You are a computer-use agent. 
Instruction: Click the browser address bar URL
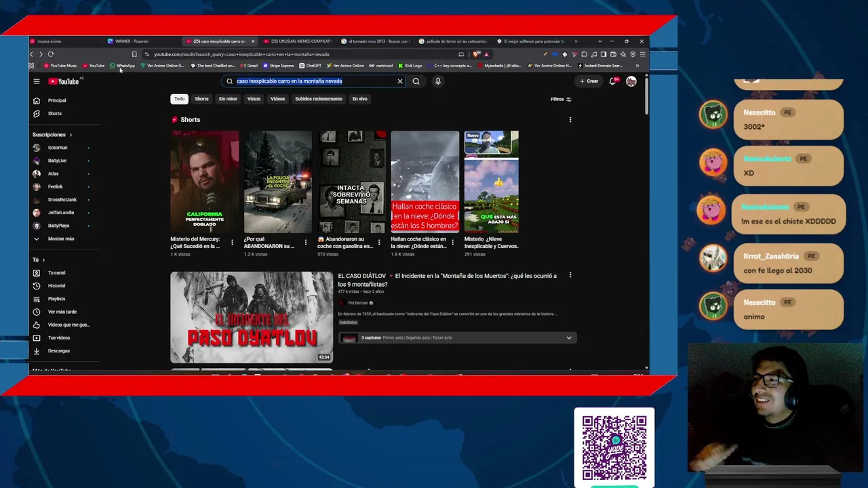click(x=241, y=54)
